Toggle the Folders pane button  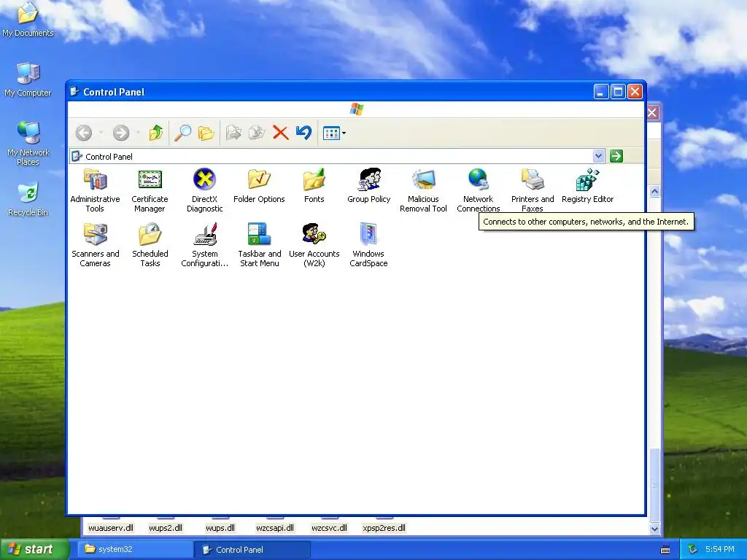(206, 133)
